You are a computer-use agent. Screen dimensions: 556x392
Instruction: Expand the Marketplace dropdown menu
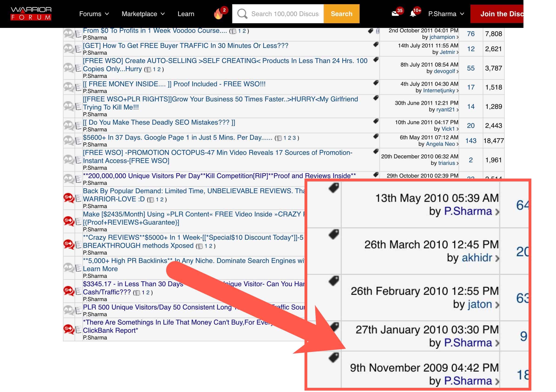[x=143, y=14]
